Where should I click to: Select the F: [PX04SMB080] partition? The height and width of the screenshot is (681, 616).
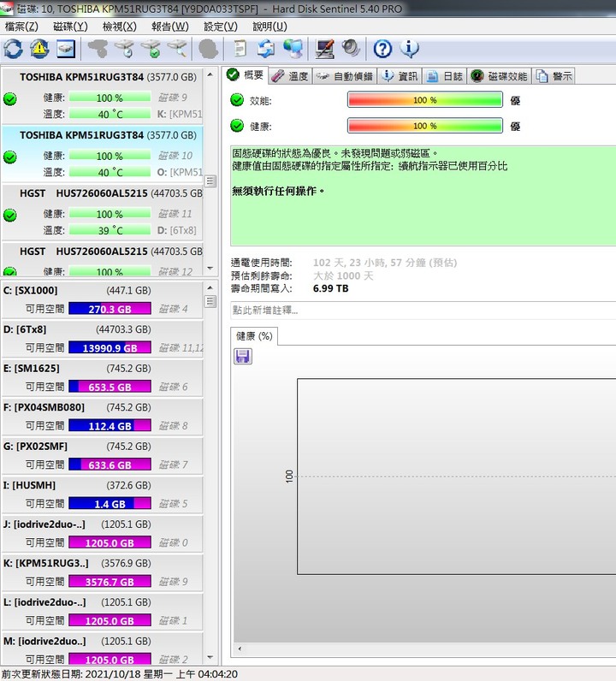point(103,417)
